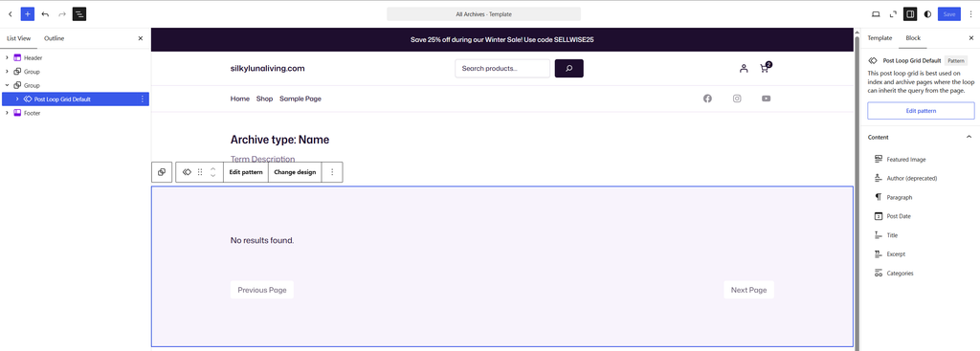Click the blue Save button

point(948,13)
